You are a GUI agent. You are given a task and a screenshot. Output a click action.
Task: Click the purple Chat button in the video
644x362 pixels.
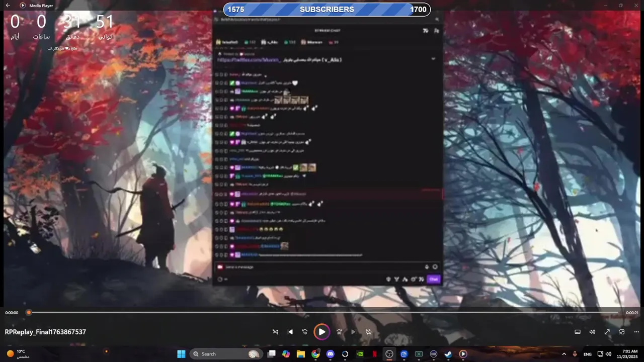434,279
